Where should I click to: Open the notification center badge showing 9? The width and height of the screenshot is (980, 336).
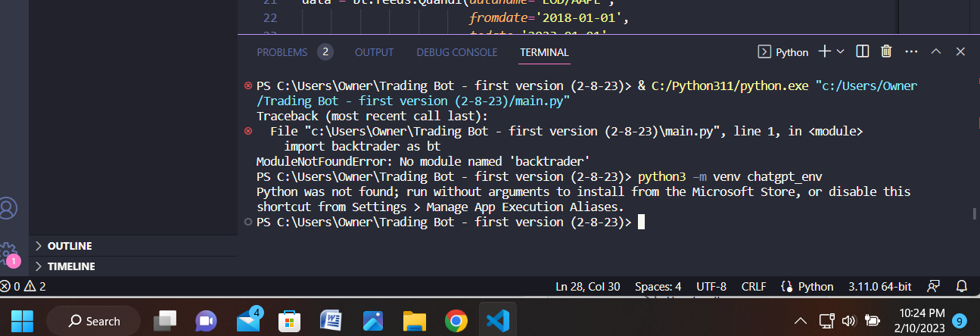(x=960, y=321)
